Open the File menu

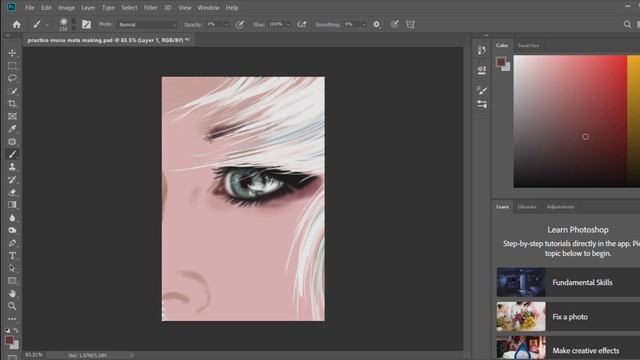click(x=29, y=8)
